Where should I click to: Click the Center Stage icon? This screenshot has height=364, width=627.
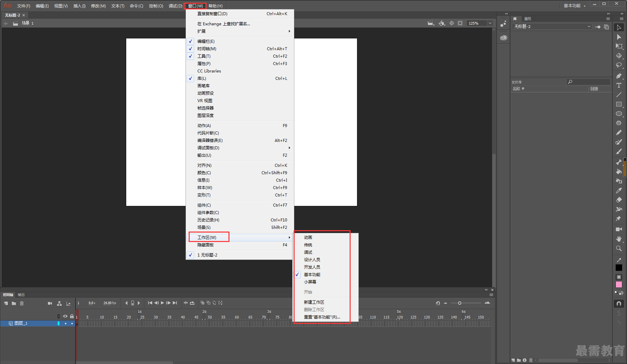(452, 23)
